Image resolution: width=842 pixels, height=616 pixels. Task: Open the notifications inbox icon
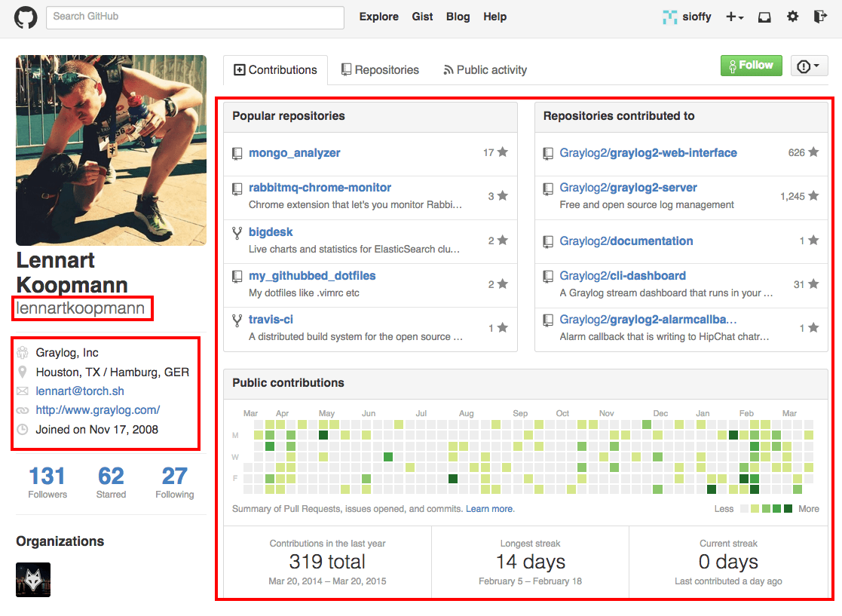click(764, 17)
